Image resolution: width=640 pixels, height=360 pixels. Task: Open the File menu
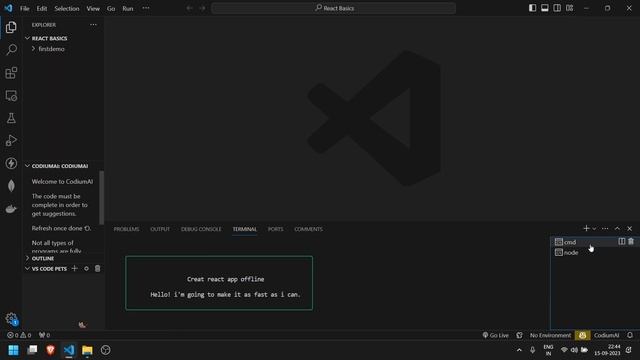click(24, 8)
